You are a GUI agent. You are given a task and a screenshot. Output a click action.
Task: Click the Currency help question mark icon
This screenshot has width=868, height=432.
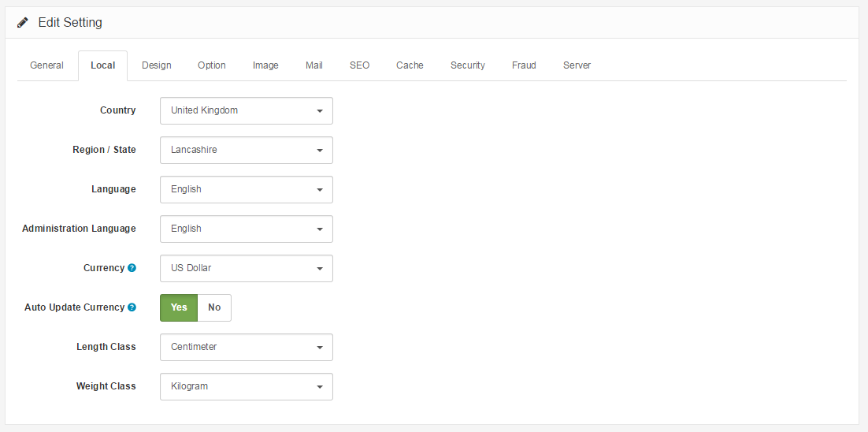(x=132, y=268)
